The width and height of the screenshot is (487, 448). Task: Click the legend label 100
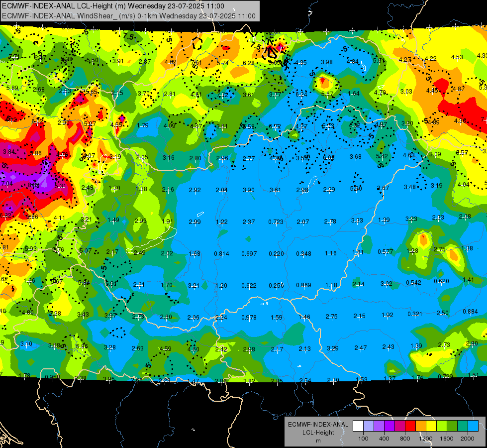(x=363, y=439)
